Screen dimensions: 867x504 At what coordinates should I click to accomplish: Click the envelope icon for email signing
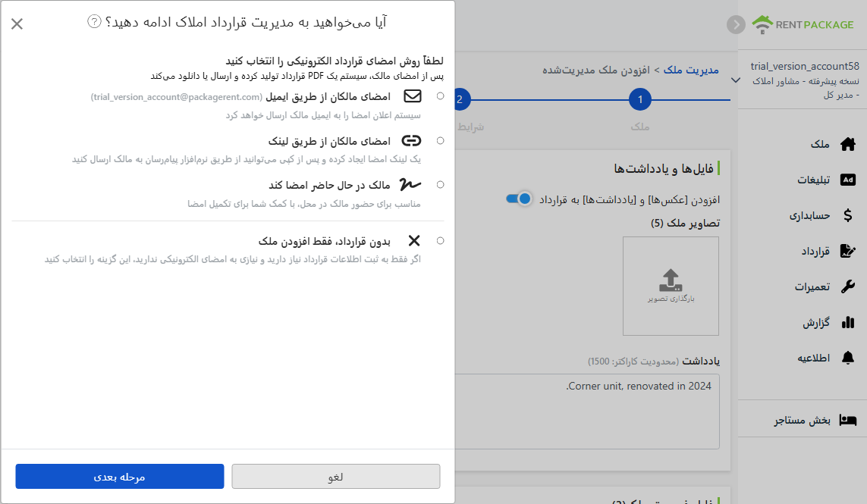tap(413, 96)
